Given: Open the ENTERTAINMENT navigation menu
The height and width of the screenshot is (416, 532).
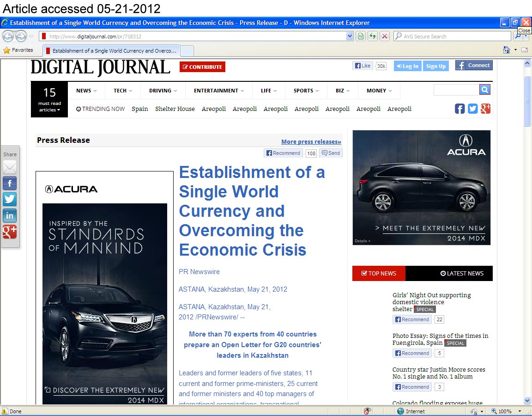Looking at the screenshot, I should (x=218, y=91).
